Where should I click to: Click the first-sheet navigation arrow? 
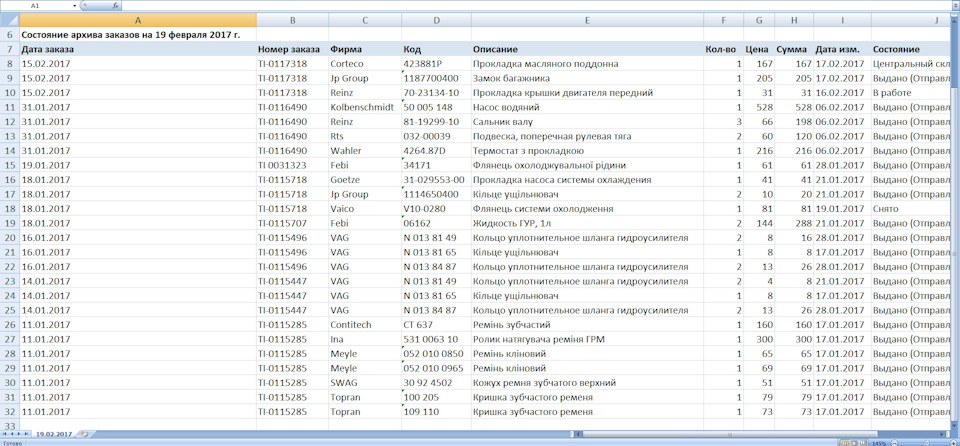5,434
